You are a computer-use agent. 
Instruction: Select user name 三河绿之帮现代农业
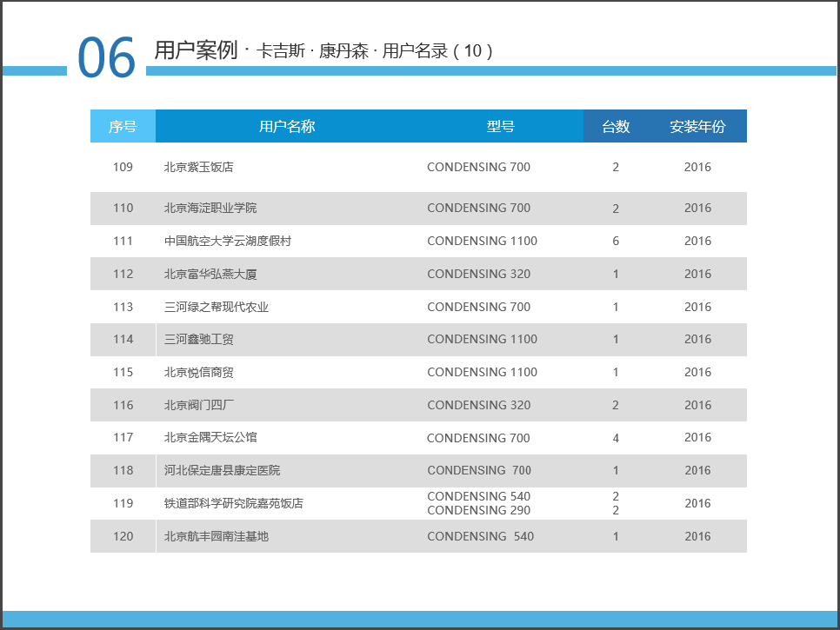click(217, 307)
